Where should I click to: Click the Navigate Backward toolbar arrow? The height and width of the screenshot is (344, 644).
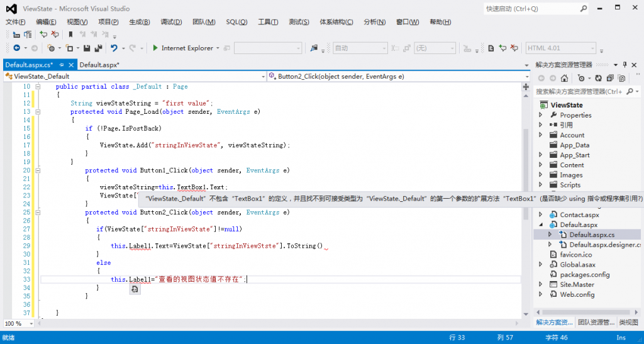click(16, 48)
